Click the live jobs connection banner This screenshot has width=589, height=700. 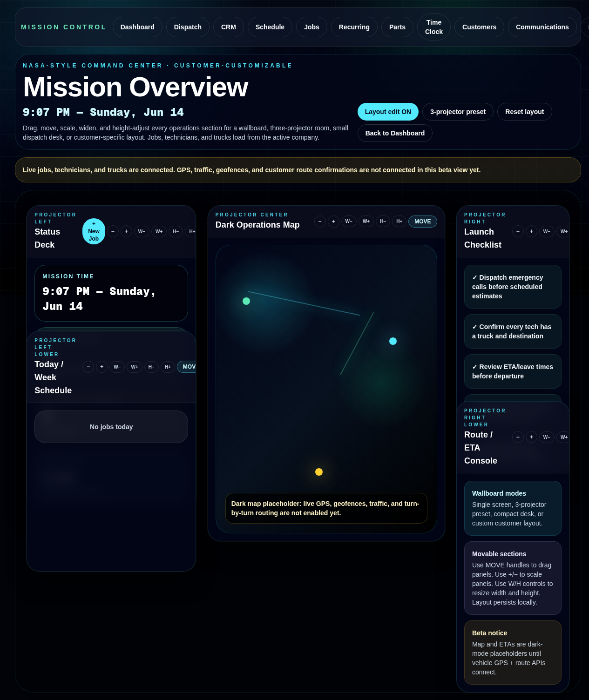[x=298, y=170]
